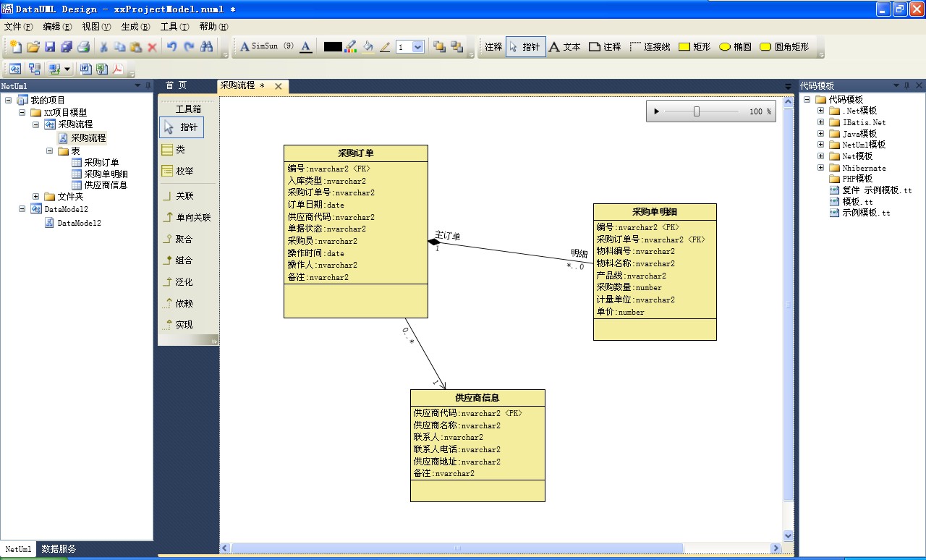Screen dimensions: 926x560
Task: Click the underlined A font color icon
Action: (x=306, y=47)
